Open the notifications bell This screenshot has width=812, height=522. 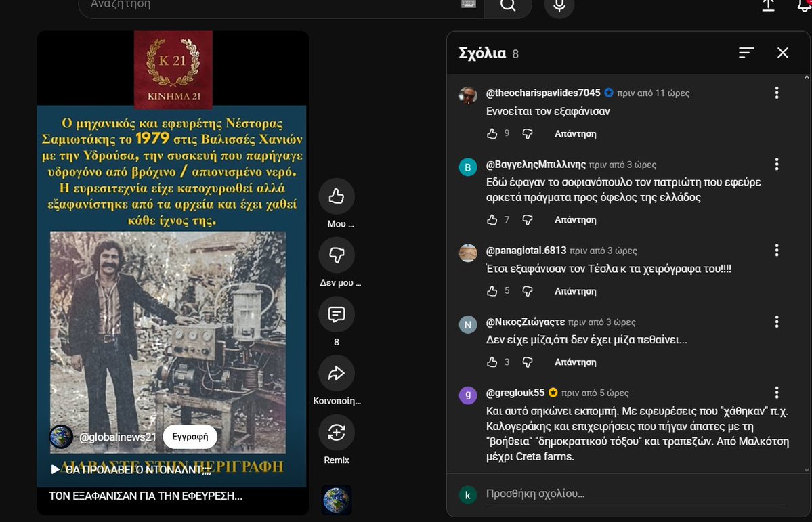pyautogui.click(x=805, y=5)
